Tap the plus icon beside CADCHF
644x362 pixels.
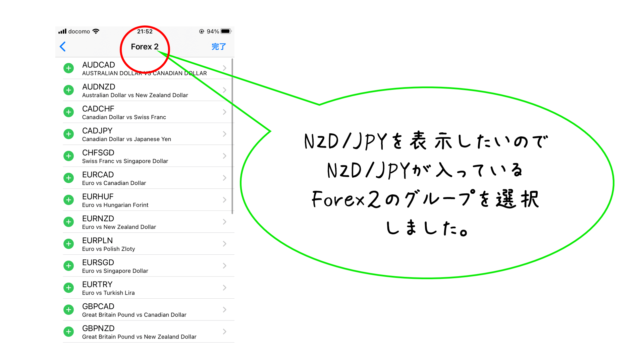68,112
